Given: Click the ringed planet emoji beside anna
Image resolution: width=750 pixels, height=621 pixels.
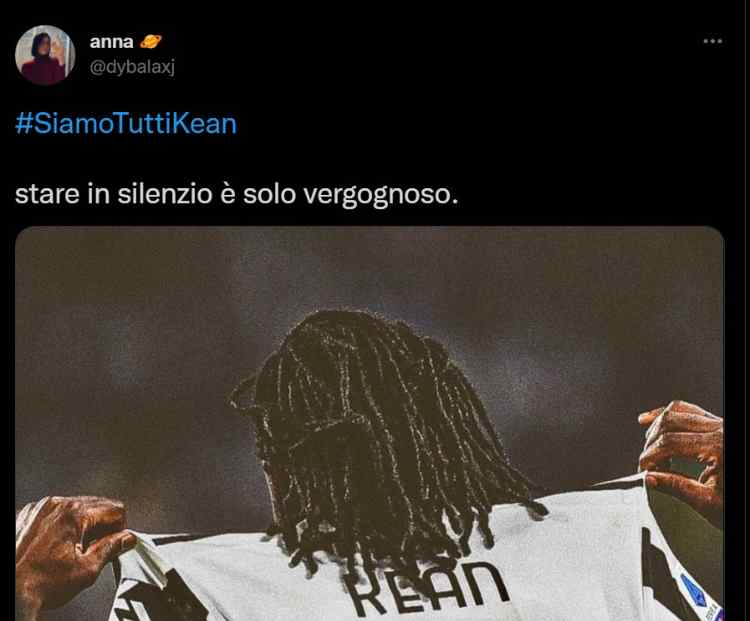Looking at the screenshot, I should pyautogui.click(x=151, y=42).
